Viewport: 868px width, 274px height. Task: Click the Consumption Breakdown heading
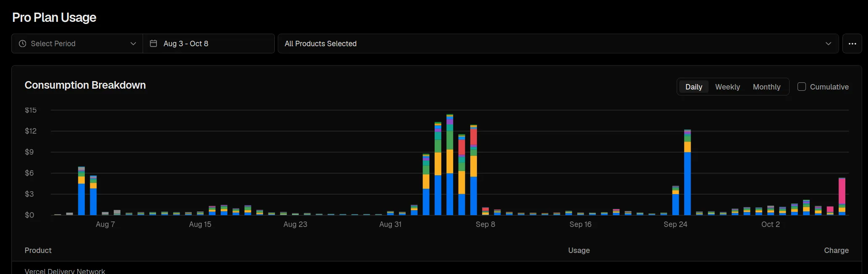coord(85,85)
